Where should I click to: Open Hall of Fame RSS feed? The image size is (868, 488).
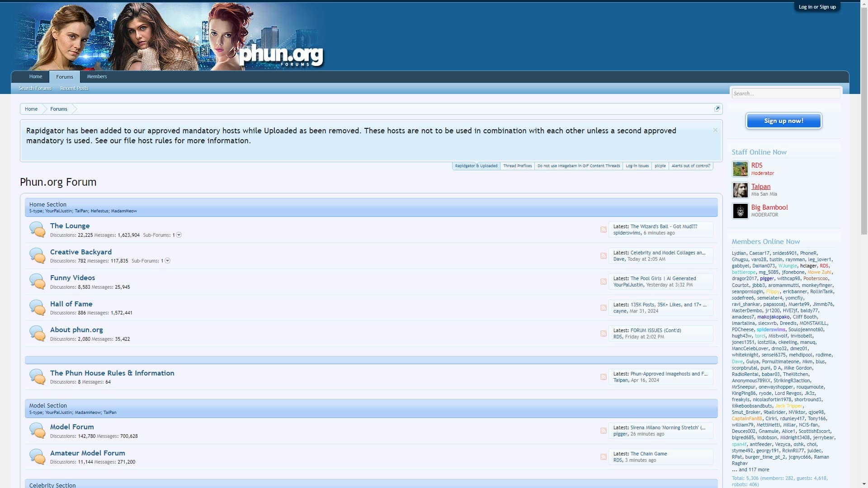[604, 307]
